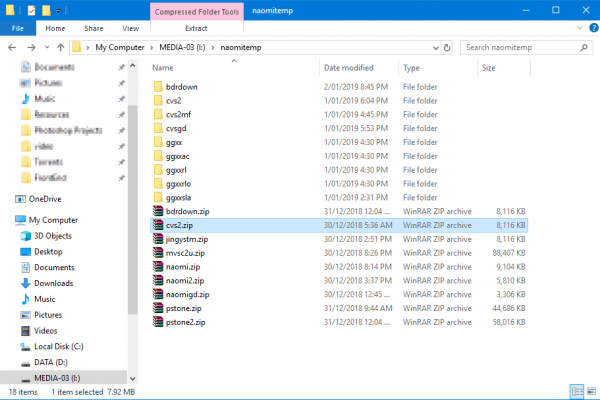Viewport: 600px width, 400px height.
Task: Click naomitemp in address breadcrumb
Action: [241, 47]
